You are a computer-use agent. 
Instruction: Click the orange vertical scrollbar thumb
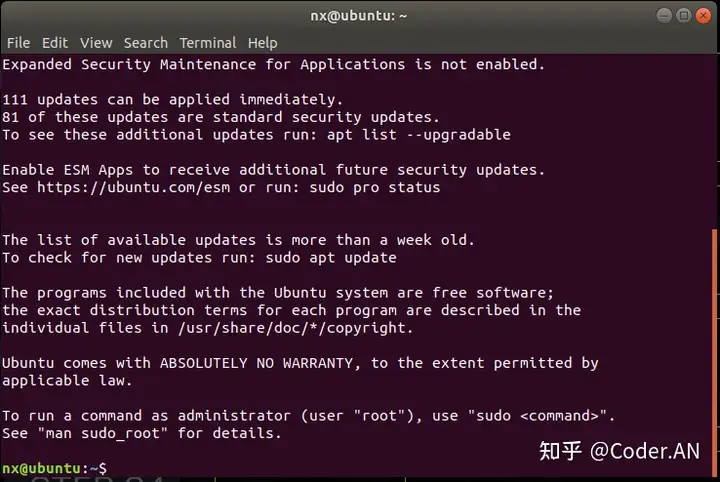(714, 353)
